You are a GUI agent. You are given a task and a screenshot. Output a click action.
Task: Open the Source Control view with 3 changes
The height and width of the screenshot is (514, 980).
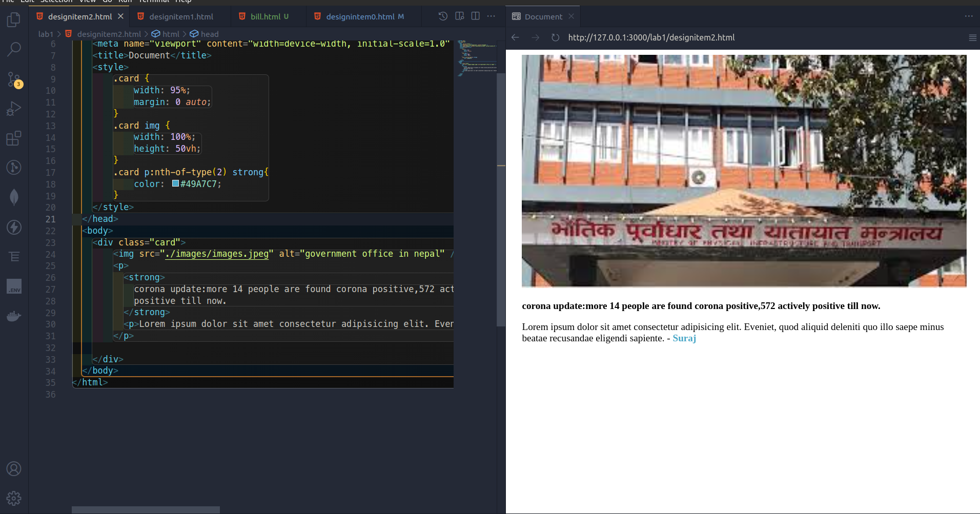pyautogui.click(x=14, y=79)
